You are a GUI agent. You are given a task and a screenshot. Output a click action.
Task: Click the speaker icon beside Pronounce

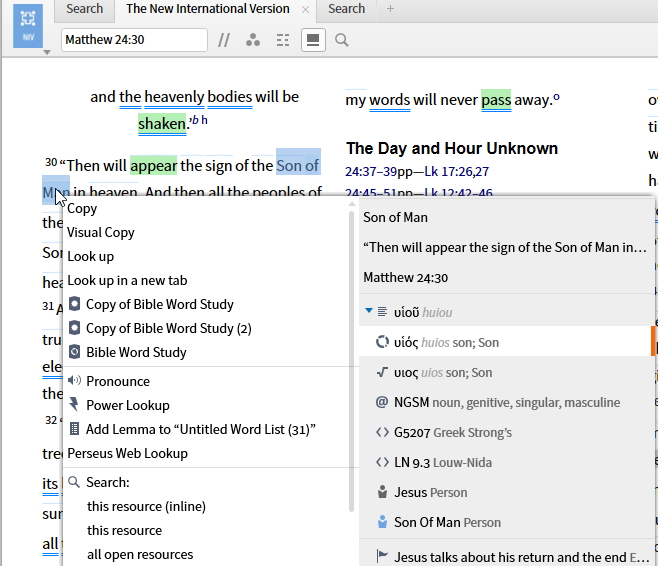pos(74,381)
